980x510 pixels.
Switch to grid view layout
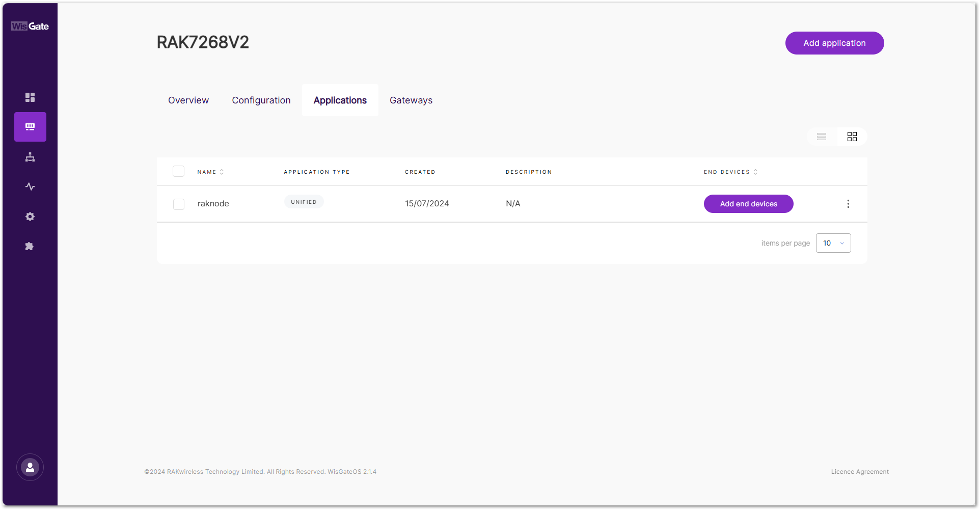pos(852,137)
